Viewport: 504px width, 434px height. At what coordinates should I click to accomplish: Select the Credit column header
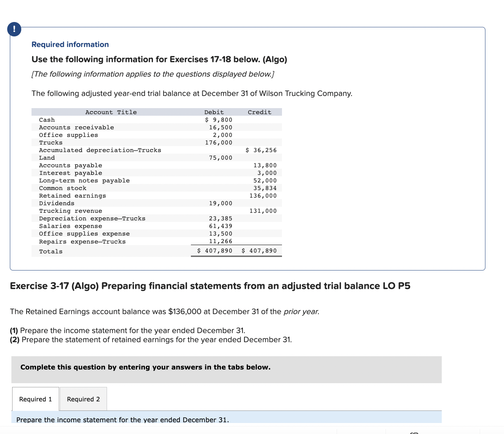pyautogui.click(x=260, y=112)
